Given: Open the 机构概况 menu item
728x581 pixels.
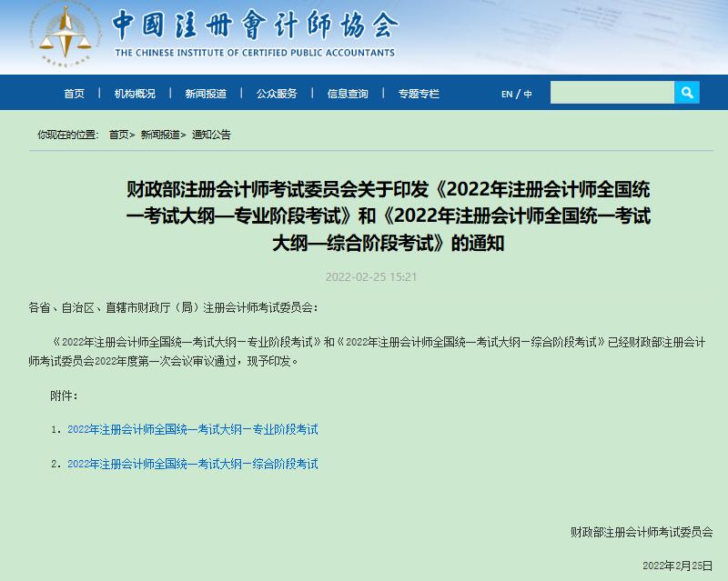Looking at the screenshot, I should [135, 94].
